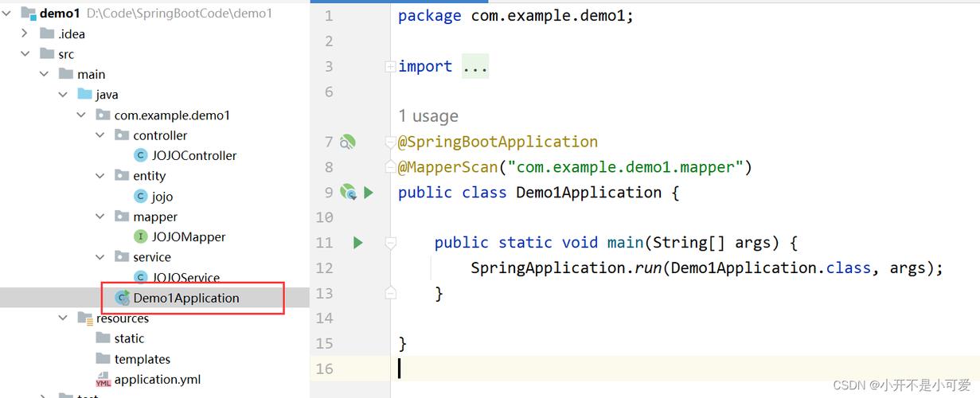This screenshot has height=398, width=980.
Task: Click the @SpringBootApplication annotation
Action: 498,142
